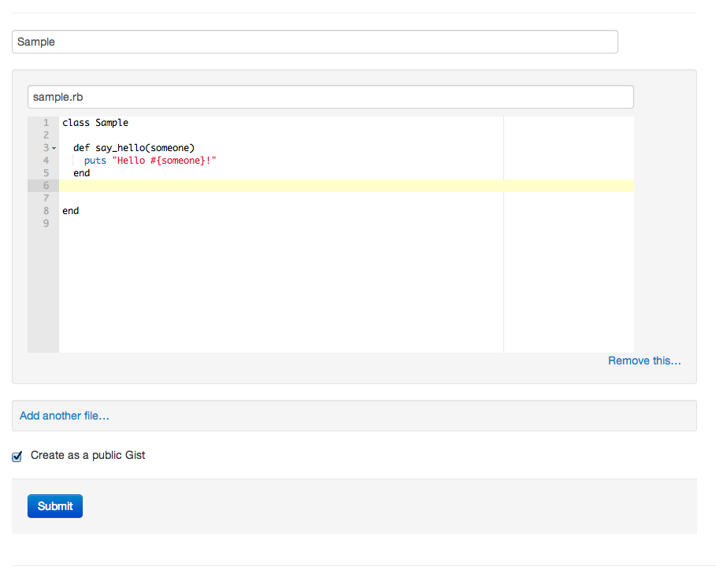Place cursor on the class Sample line
716x588 pixels.
pyautogui.click(x=95, y=123)
